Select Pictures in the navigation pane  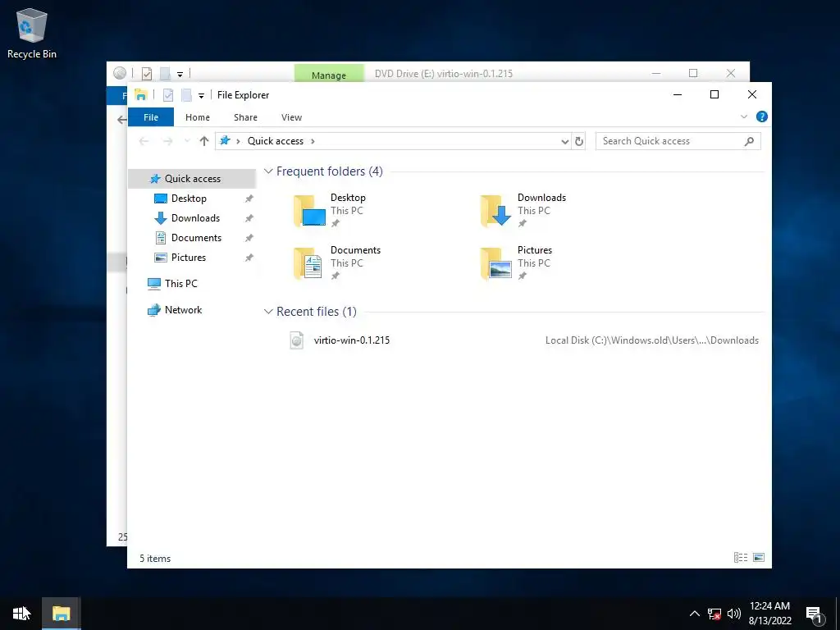click(188, 258)
